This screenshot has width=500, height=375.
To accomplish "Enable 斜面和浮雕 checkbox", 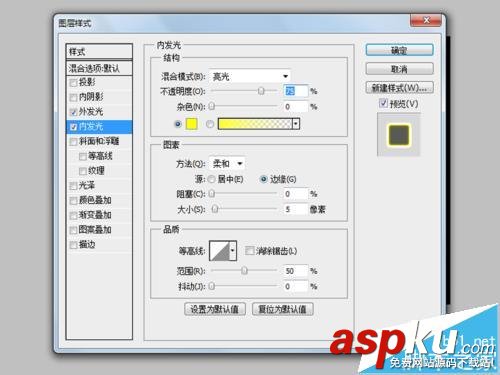I will tap(73, 142).
